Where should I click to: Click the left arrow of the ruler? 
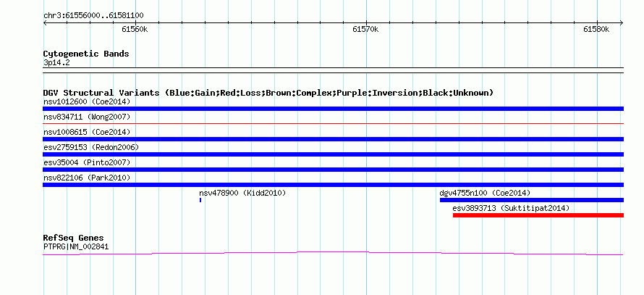click(x=45, y=22)
